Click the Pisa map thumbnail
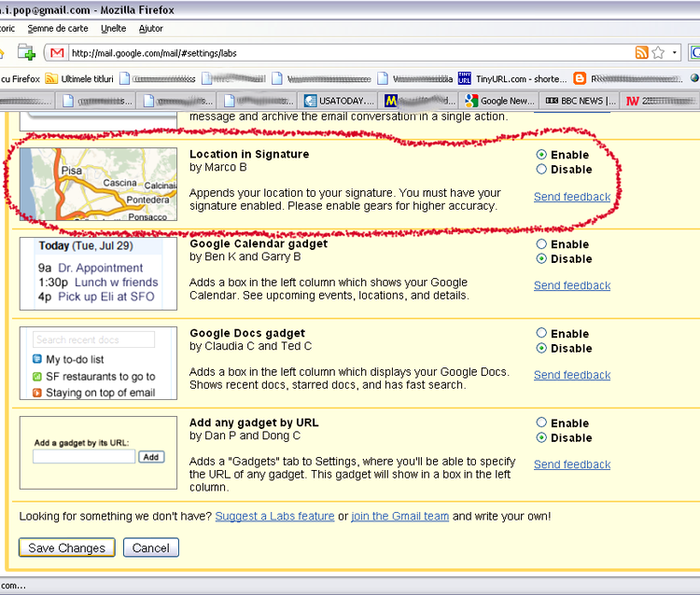Viewport: 700px width, 595px height. (98, 185)
